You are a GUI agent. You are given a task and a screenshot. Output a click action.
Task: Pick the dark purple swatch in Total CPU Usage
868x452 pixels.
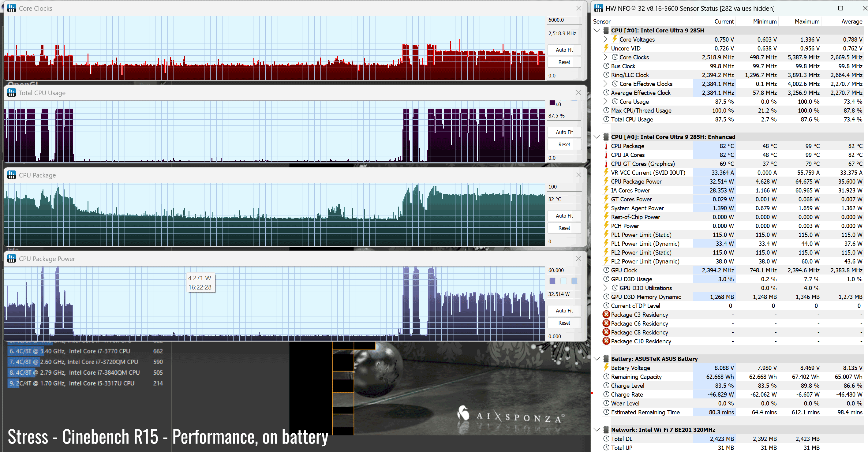[x=553, y=103]
